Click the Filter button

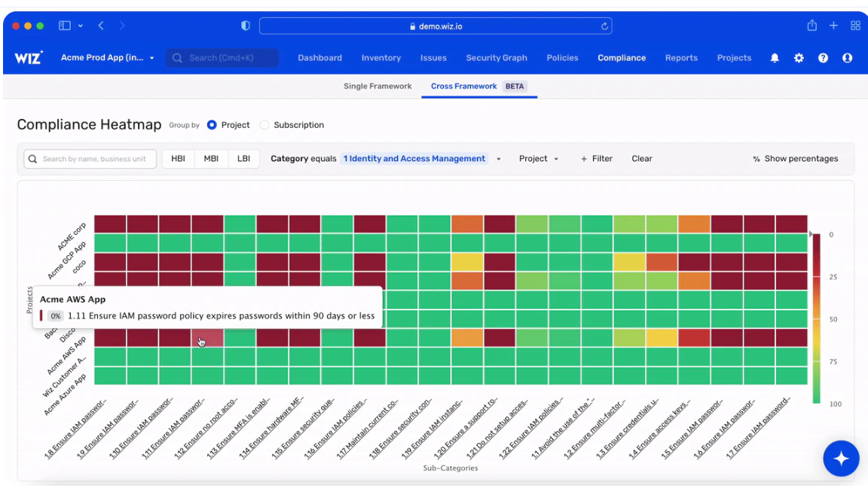tap(596, 158)
